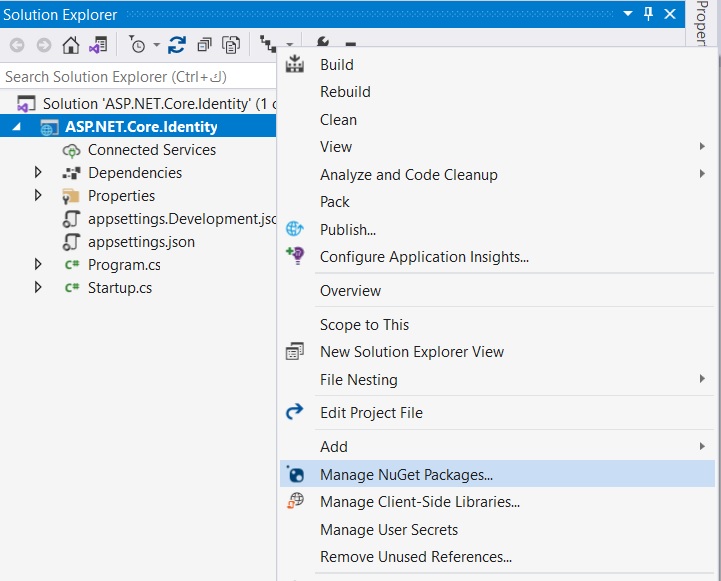This screenshot has height=581, width=721.
Task: Open Properties wrench icon in toolbar
Action: pyautogui.click(x=323, y=42)
